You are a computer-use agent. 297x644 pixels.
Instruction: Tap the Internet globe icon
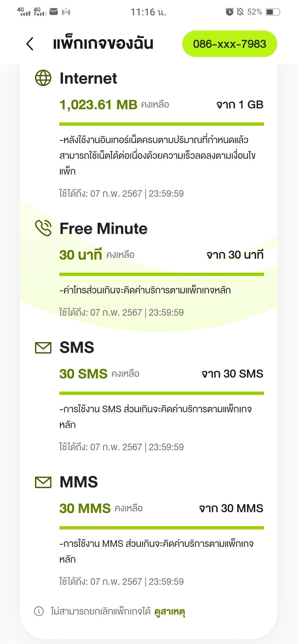[x=43, y=78]
